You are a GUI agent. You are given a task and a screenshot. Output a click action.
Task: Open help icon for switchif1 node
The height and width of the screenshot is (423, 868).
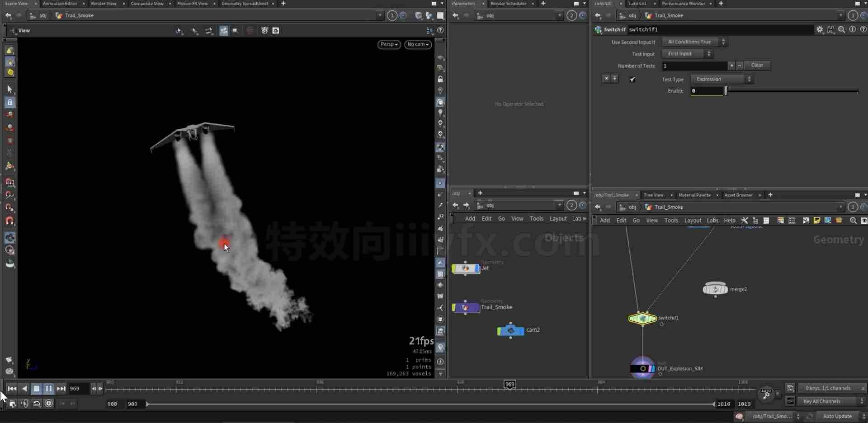(863, 29)
